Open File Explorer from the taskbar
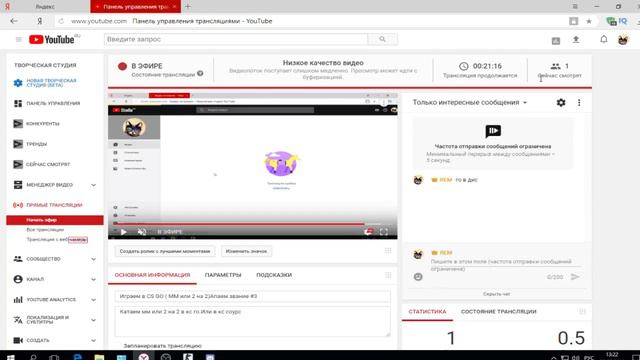640x360 pixels. click(x=99, y=357)
